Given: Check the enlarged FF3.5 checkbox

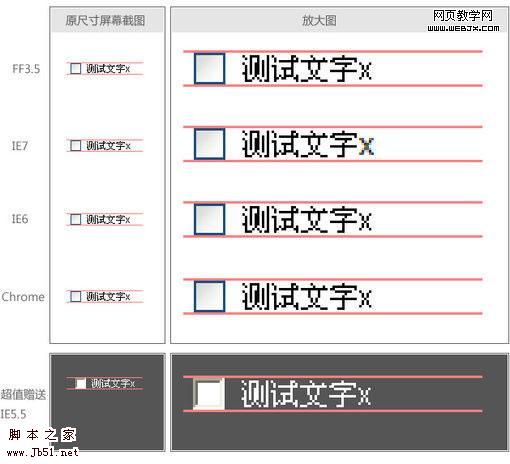Looking at the screenshot, I should click(x=209, y=68).
